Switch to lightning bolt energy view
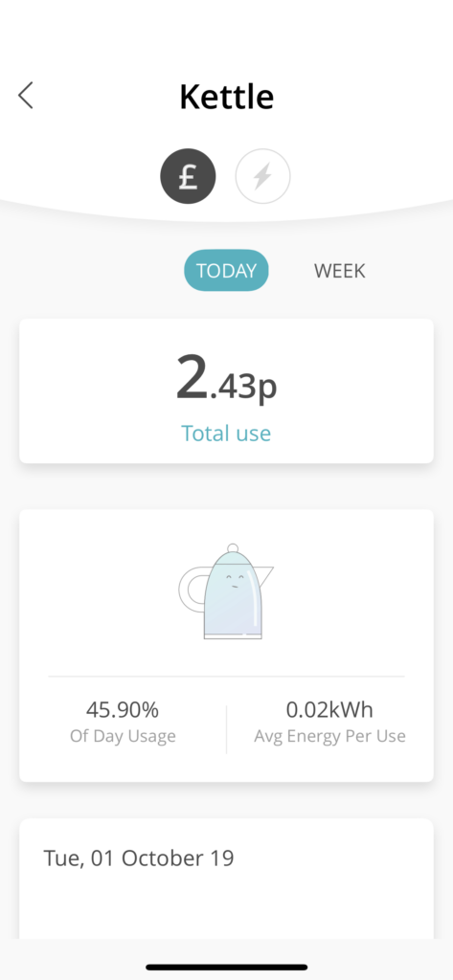Viewport: 453px width, 980px height. 262,176
